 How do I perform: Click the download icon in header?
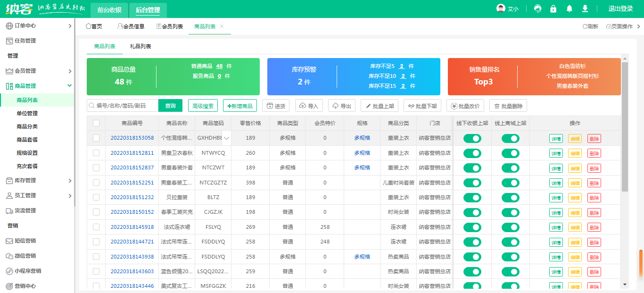(x=585, y=9)
